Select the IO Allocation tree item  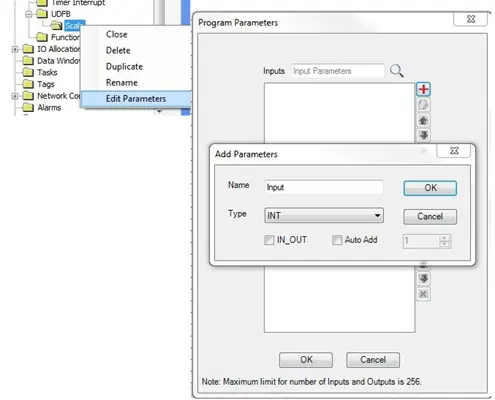(x=59, y=49)
